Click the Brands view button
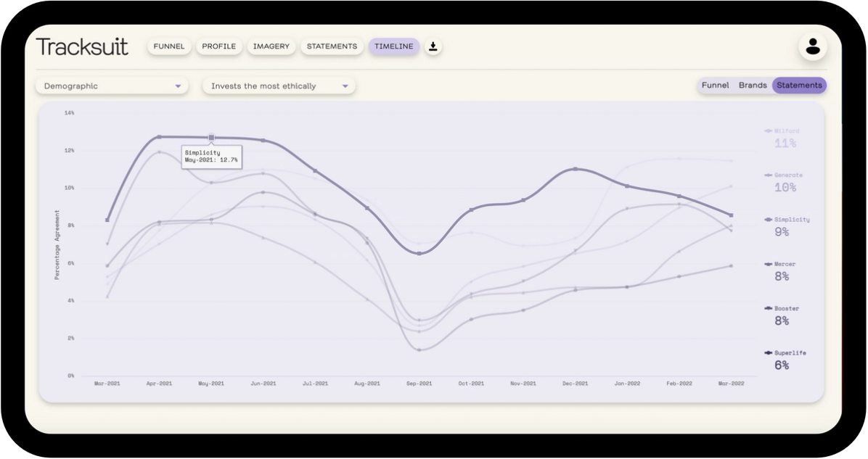Viewport: 868px width, 459px height. pos(753,85)
